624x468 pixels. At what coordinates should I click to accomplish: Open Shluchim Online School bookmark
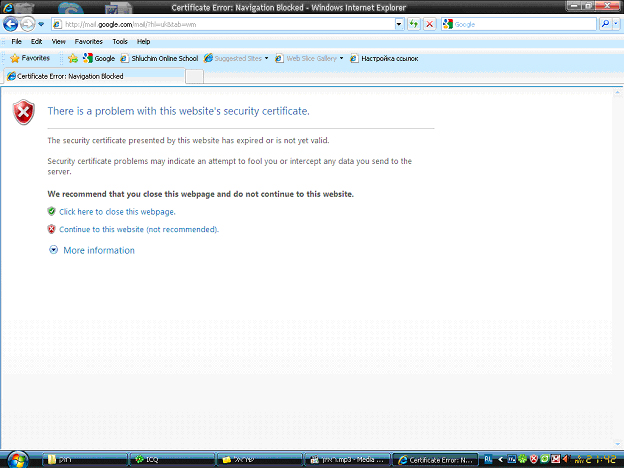pyautogui.click(x=159, y=58)
